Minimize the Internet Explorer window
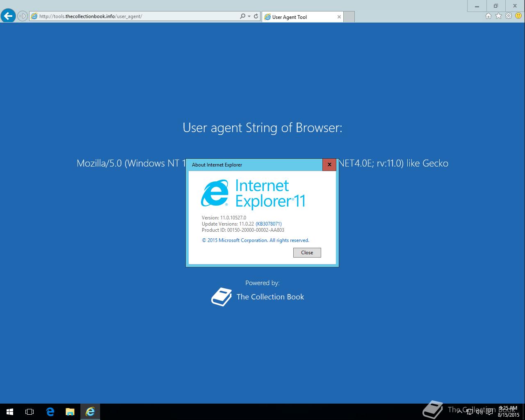 click(477, 6)
